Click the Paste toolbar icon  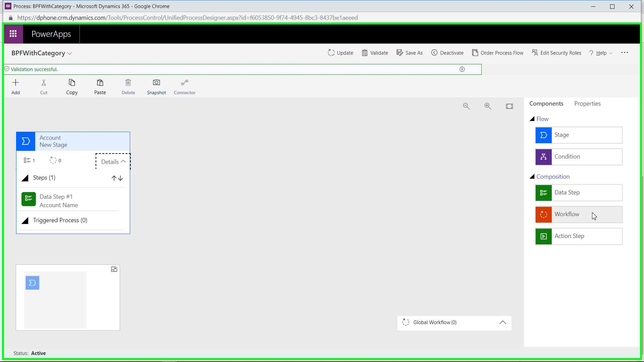pos(100,82)
